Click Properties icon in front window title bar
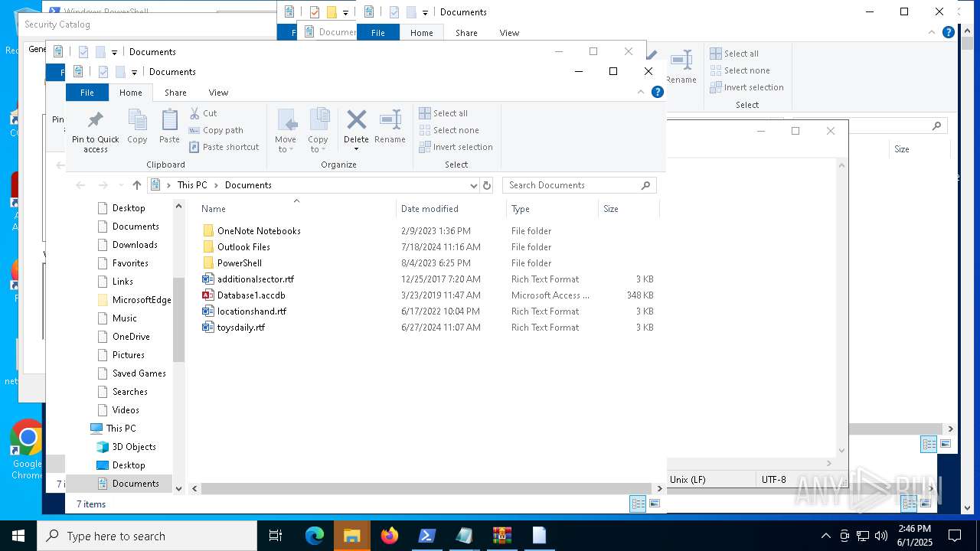Viewport: 980px width, 551px height. [103, 72]
